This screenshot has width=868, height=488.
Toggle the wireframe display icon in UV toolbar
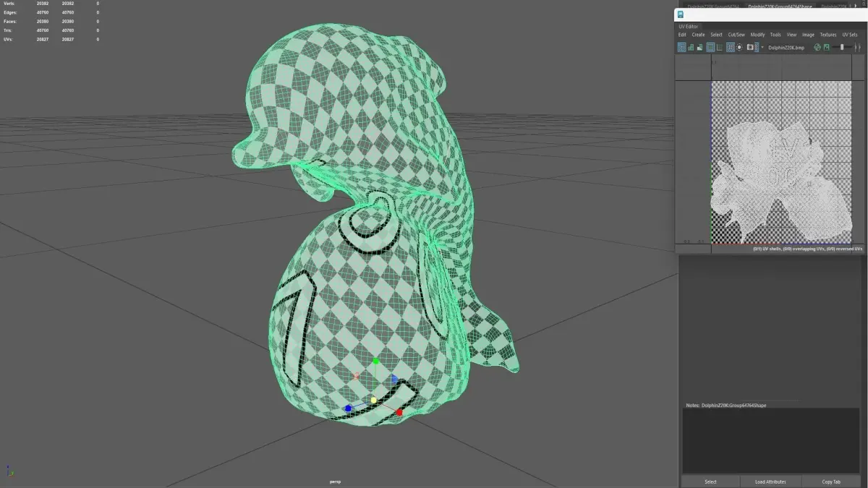point(681,47)
